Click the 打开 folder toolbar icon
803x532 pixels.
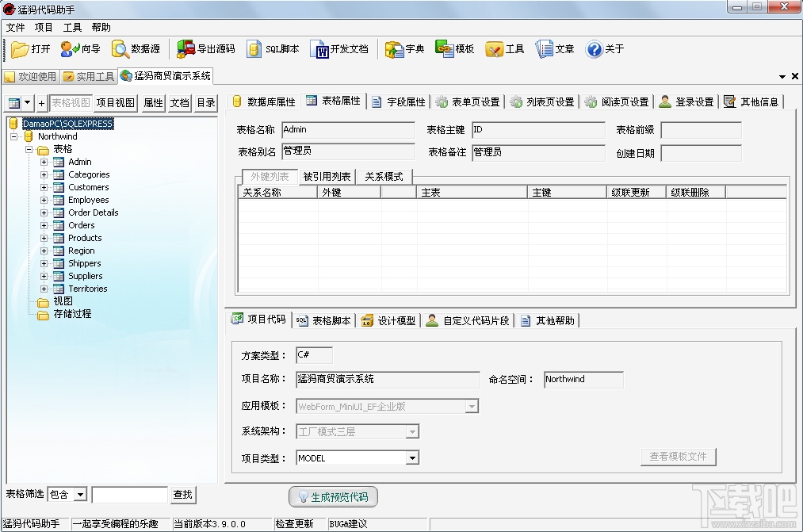click(20, 49)
